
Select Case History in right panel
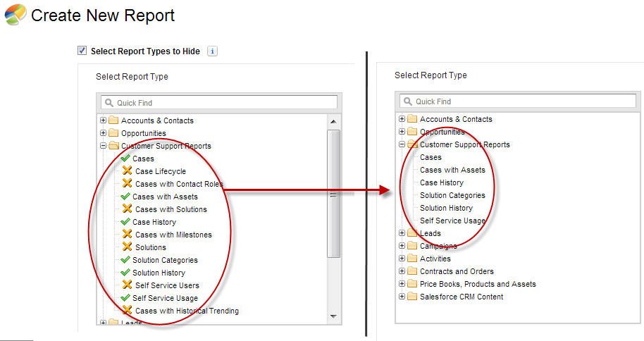[x=442, y=182]
